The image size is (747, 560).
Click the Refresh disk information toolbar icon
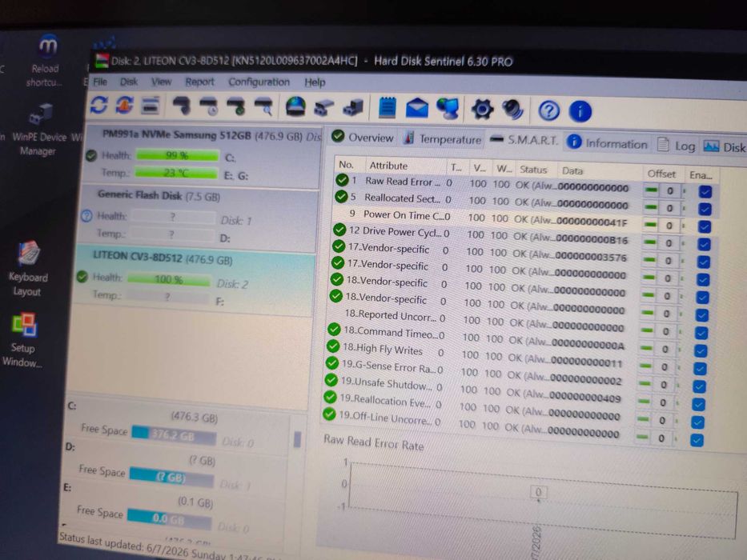pos(99,104)
